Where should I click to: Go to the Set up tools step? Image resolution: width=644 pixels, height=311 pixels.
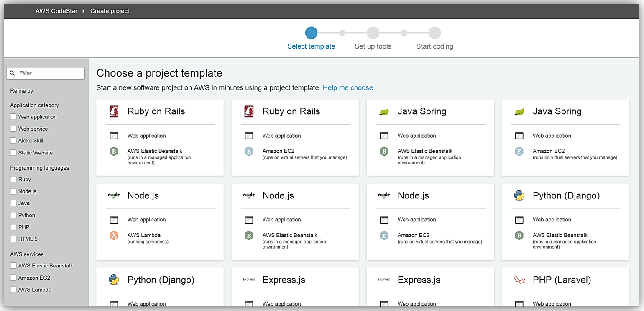373,33
